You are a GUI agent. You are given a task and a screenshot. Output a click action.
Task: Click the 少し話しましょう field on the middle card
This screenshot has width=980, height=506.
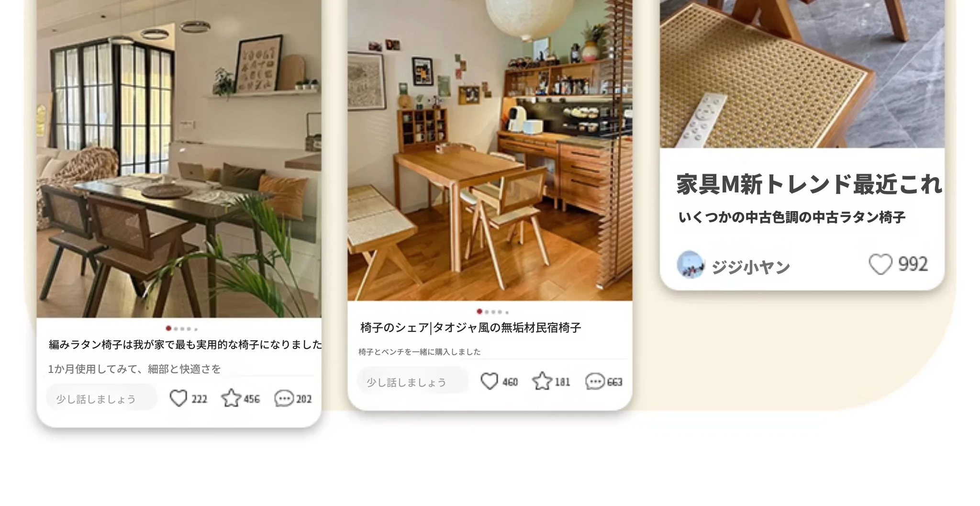click(412, 382)
